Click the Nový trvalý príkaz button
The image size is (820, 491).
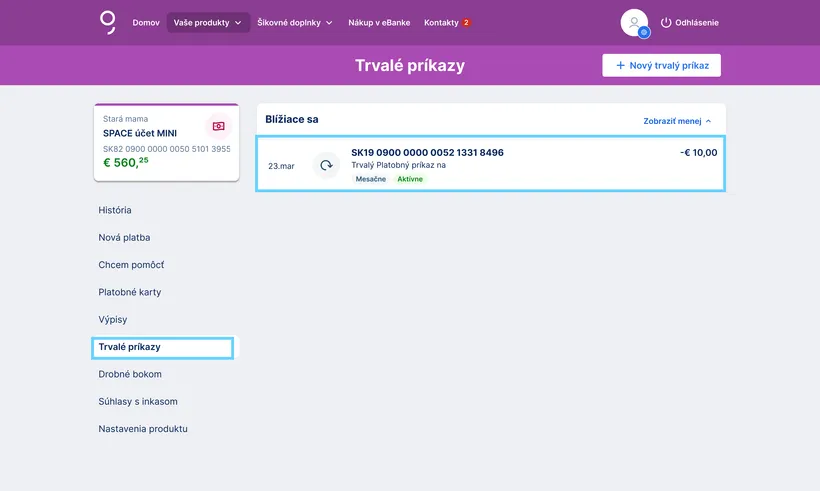(661, 65)
